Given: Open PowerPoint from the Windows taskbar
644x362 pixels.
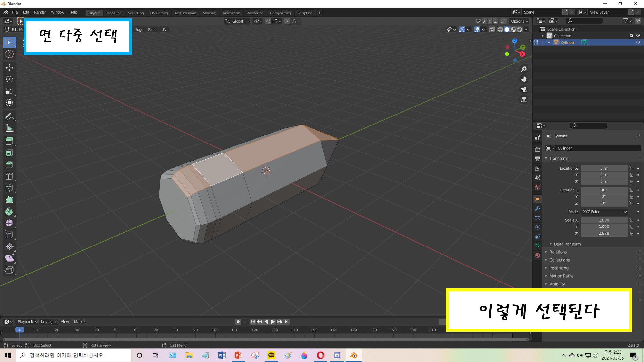Looking at the screenshot, I should (x=238, y=355).
